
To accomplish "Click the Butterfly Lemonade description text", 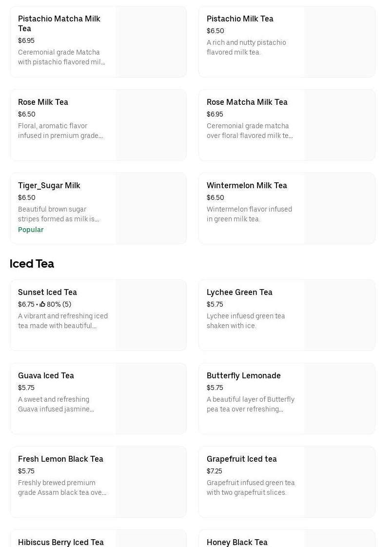I will 251,404.
